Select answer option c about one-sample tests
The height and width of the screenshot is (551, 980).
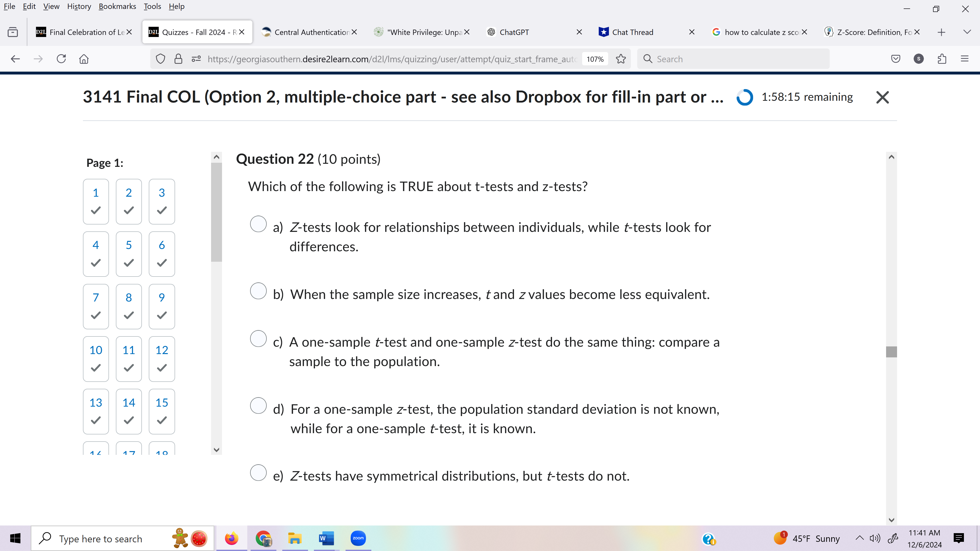coord(258,339)
